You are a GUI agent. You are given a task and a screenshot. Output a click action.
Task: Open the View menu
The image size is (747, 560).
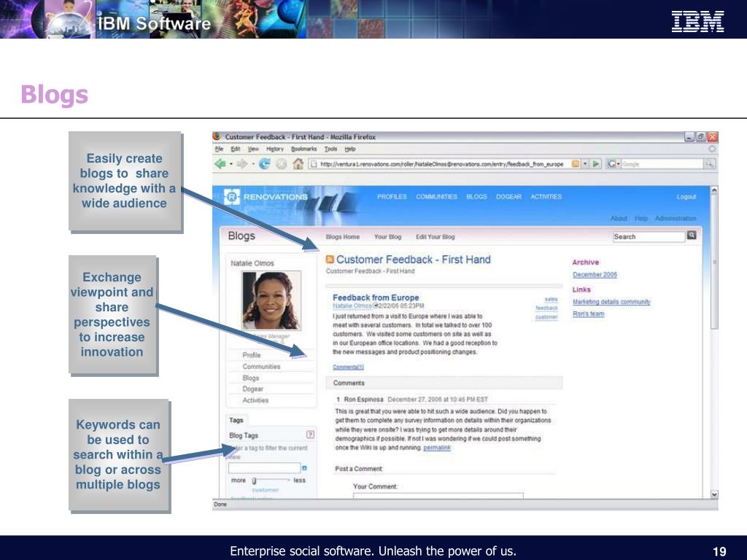point(253,149)
